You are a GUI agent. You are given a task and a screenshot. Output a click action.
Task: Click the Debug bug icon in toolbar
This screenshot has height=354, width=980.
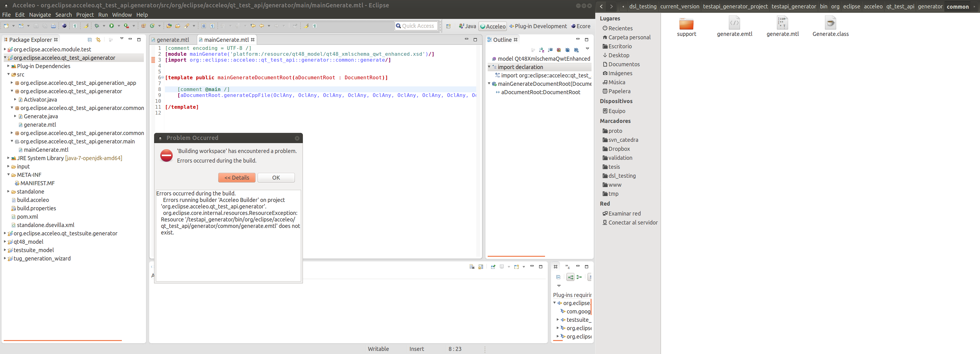[x=97, y=26]
